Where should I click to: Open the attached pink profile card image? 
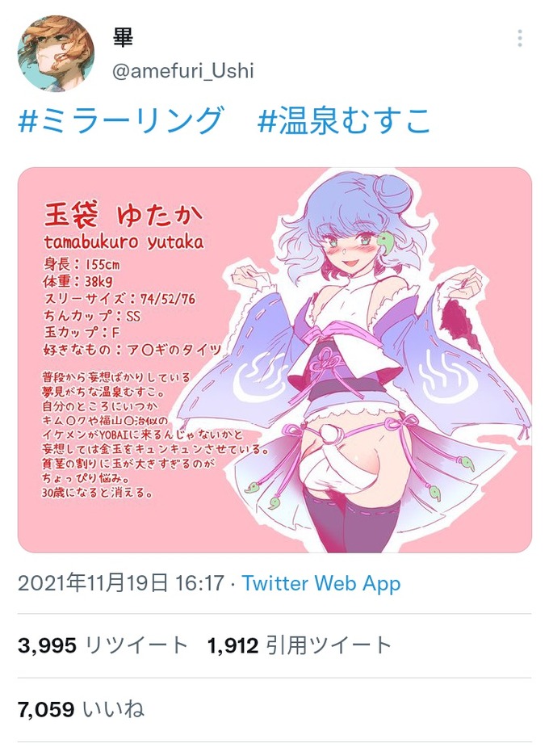[x=274, y=359]
